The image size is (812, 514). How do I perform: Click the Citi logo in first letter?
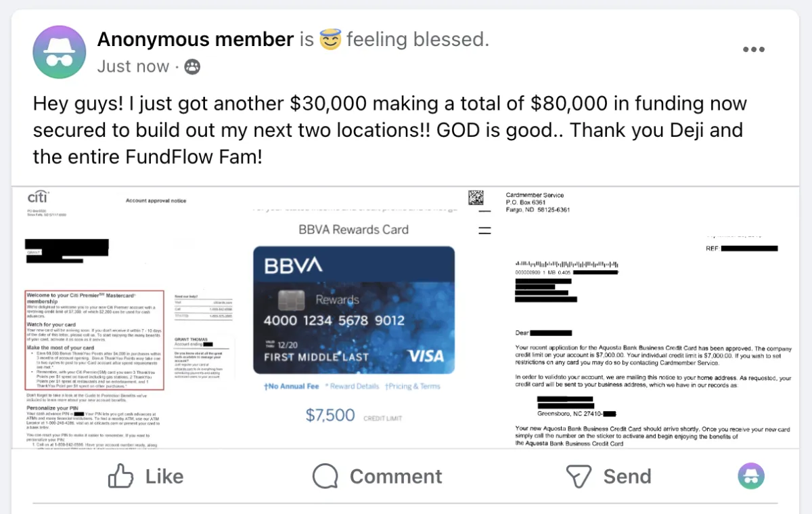pos(37,198)
